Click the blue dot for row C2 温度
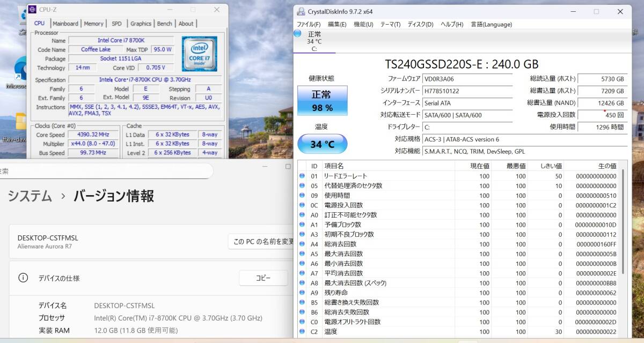 [302, 332]
